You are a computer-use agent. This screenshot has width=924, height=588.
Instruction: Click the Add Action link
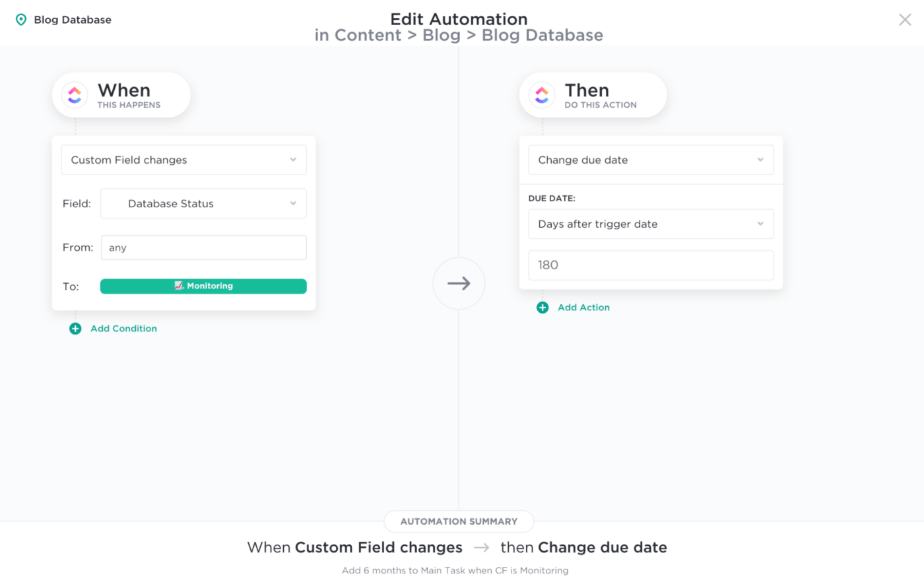pos(583,308)
